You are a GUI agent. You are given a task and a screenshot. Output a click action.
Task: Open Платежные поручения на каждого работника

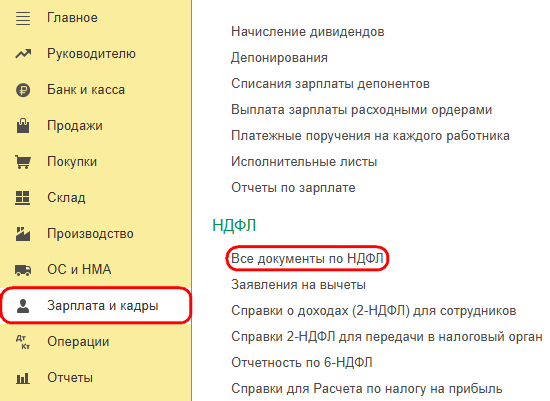(x=370, y=136)
